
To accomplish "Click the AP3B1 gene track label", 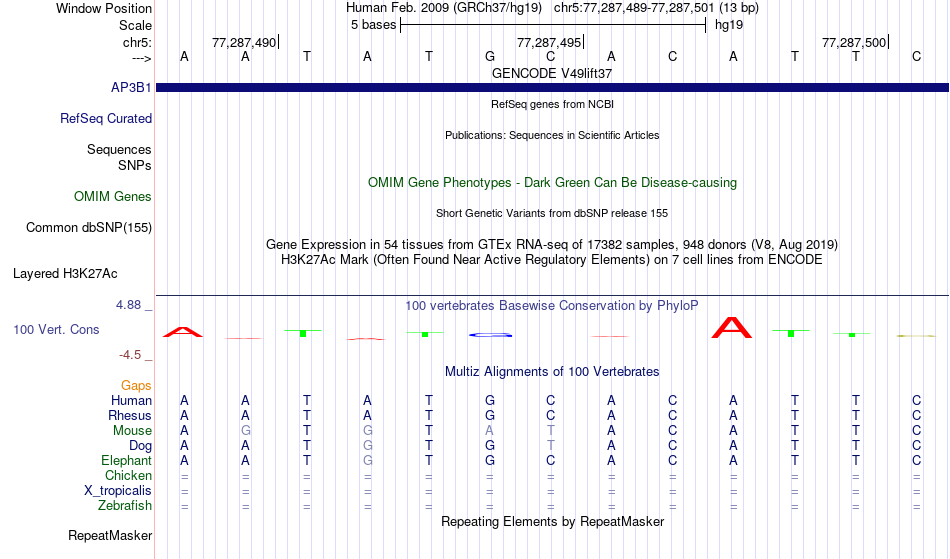I will (131, 87).
